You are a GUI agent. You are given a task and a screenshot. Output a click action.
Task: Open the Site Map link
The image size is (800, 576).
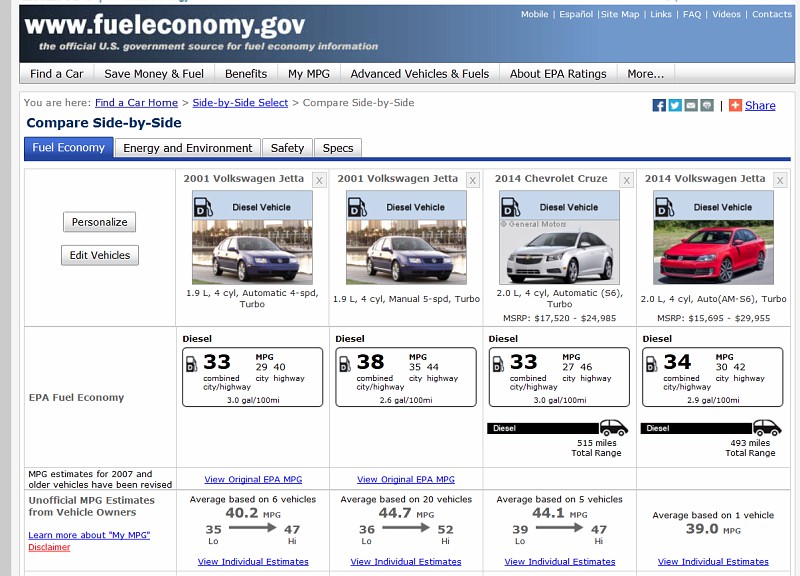pos(620,14)
